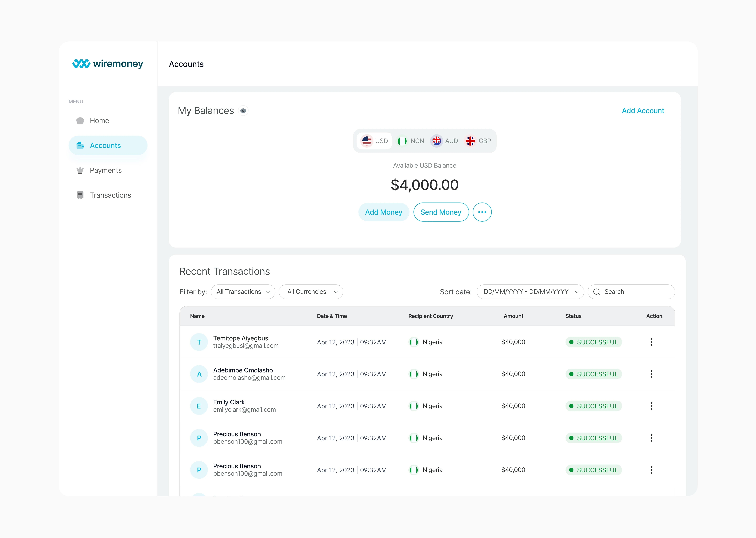Toggle balance visibility eye icon
Image resolution: width=756 pixels, height=538 pixels.
[x=243, y=111]
